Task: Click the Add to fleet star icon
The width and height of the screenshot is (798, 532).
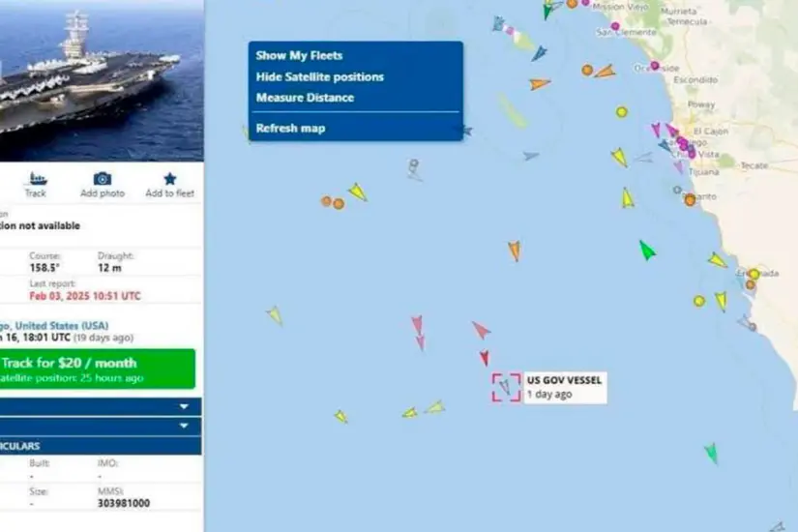Action: [x=170, y=179]
